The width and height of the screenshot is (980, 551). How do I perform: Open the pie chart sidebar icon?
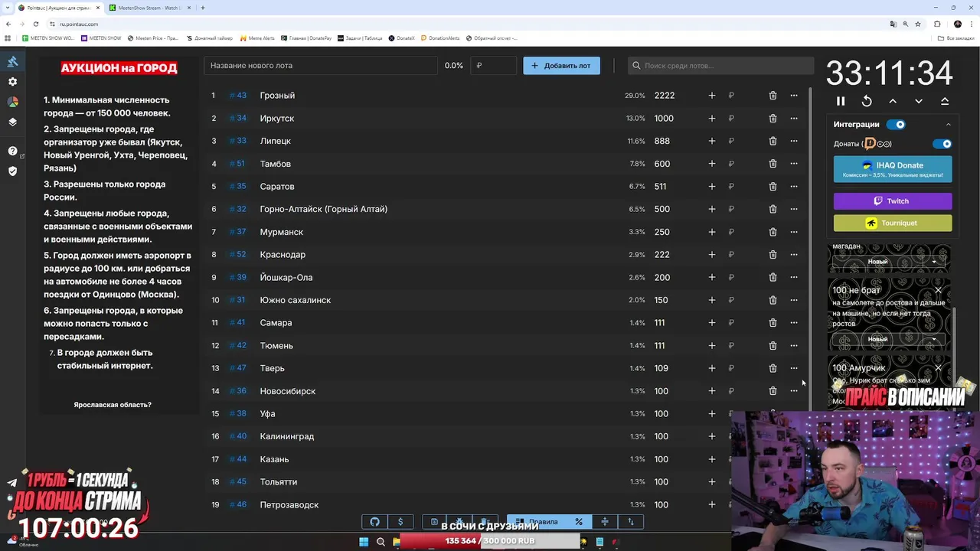[13, 102]
